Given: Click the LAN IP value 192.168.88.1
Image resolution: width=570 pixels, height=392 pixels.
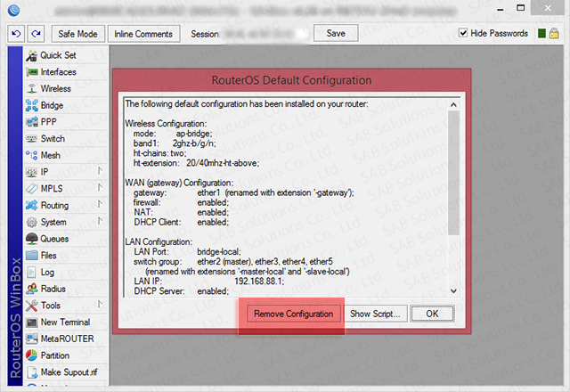Looking at the screenshot, I should coord(259,282).
